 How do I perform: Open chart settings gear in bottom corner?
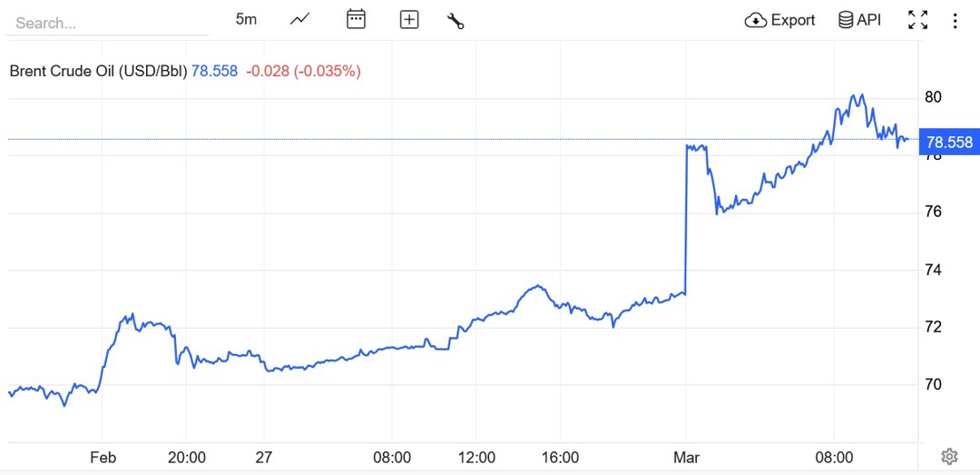point(949,456)
